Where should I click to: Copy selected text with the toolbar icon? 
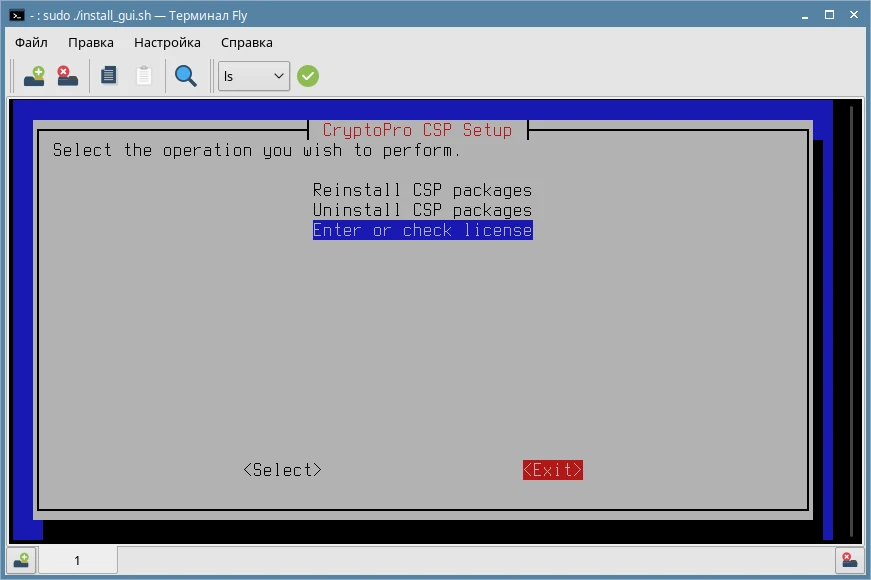tap(109, 76)
